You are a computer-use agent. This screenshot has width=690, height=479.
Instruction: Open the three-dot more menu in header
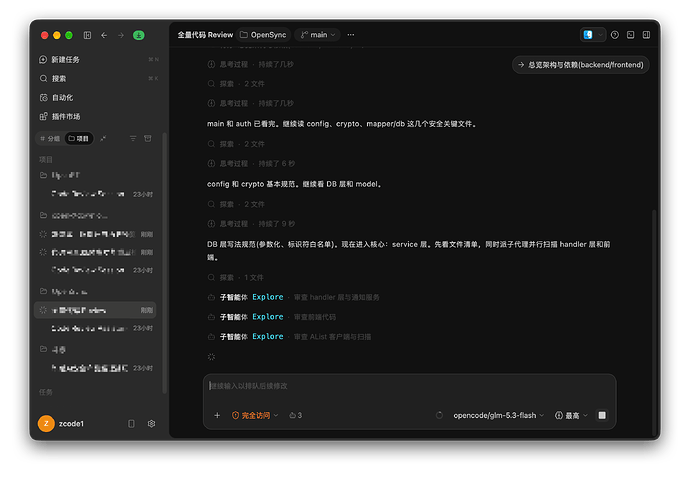tap(351, 35)
